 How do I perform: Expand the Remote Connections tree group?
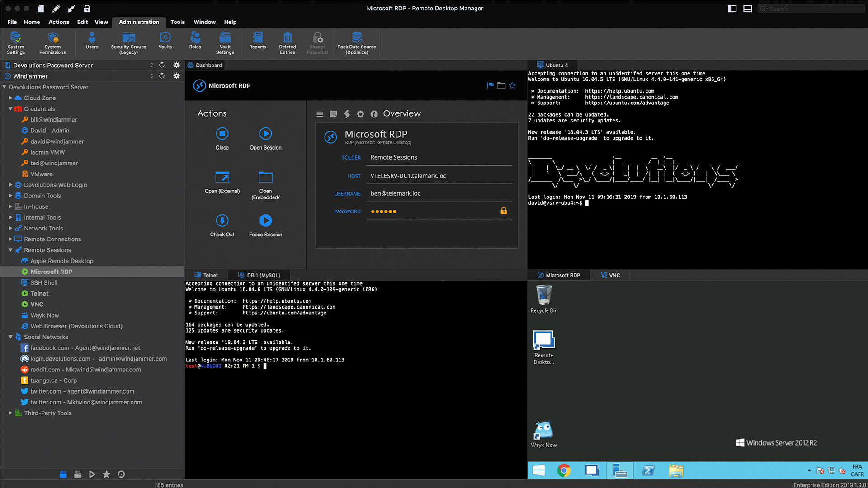click(11, 239)
